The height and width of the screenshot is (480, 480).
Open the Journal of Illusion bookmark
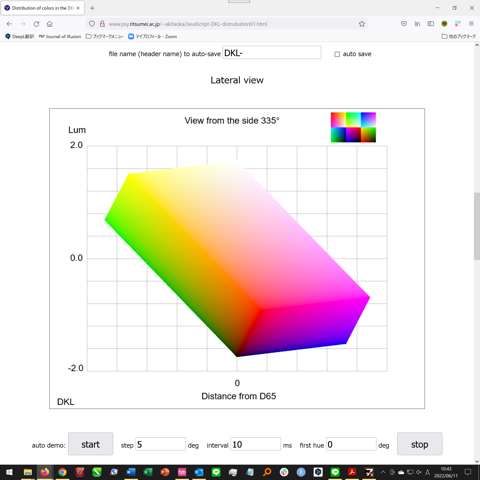60,36
